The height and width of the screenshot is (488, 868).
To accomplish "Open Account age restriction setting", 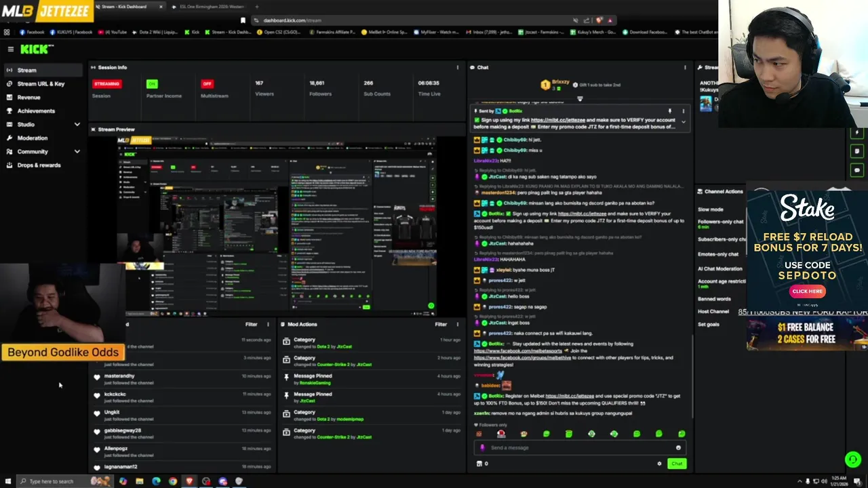I will 722,281.
